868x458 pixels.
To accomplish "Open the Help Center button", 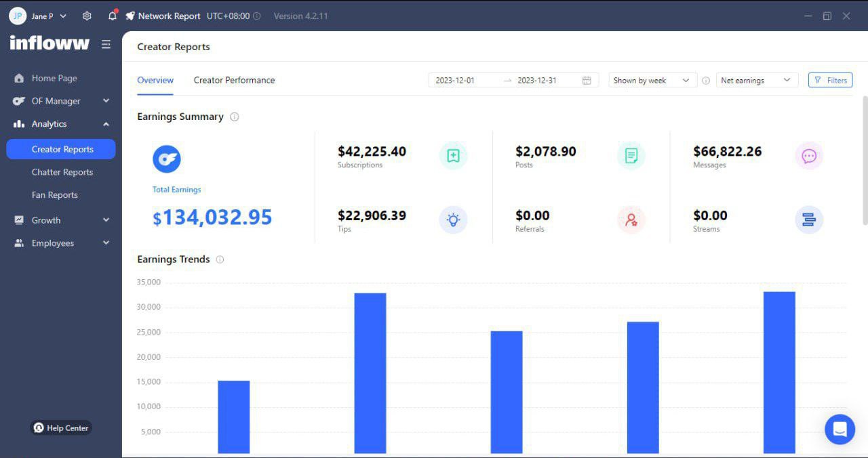I will pyautogui.click(x=61, y=428).
